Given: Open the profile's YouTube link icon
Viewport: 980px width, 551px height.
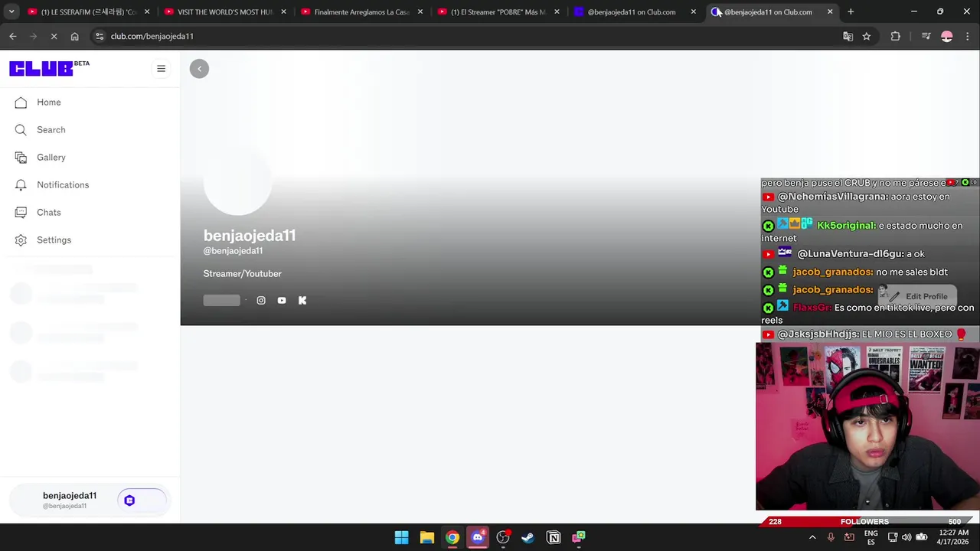Looking at the screenshot, I should [282, 301].
